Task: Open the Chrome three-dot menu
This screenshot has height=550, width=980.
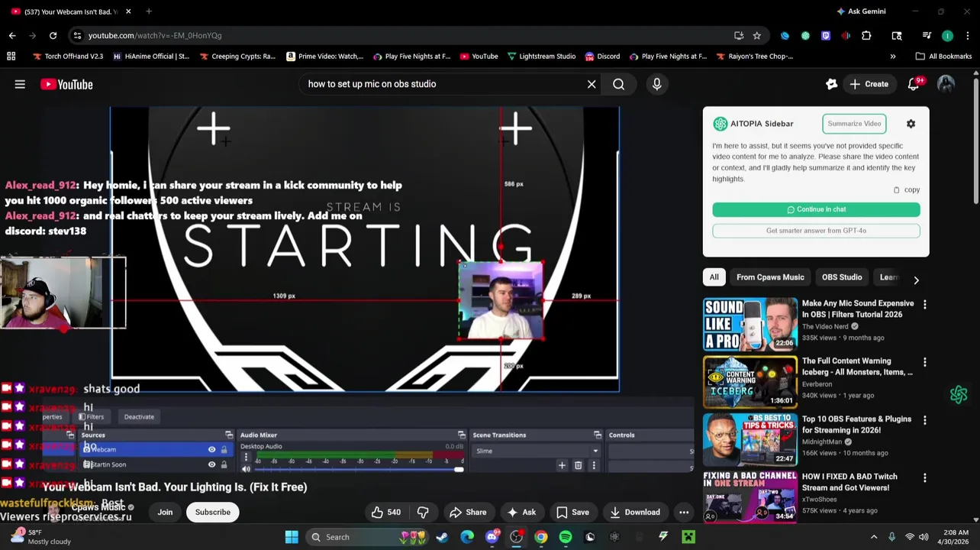Action: [966, 35]
